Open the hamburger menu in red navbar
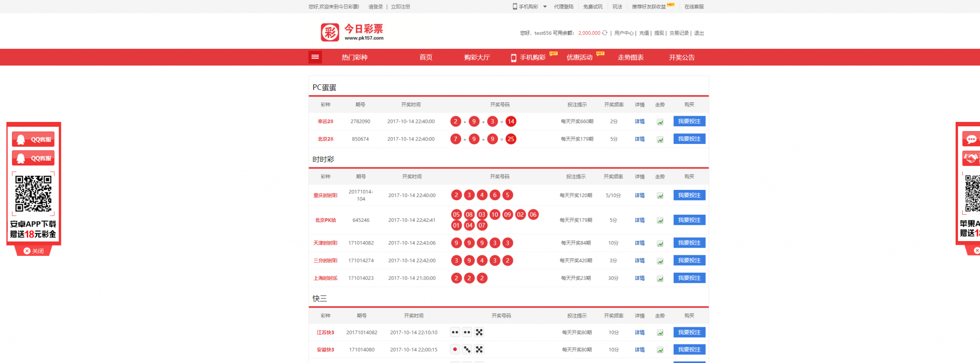The image size is (980, 363). pos(315,57)
